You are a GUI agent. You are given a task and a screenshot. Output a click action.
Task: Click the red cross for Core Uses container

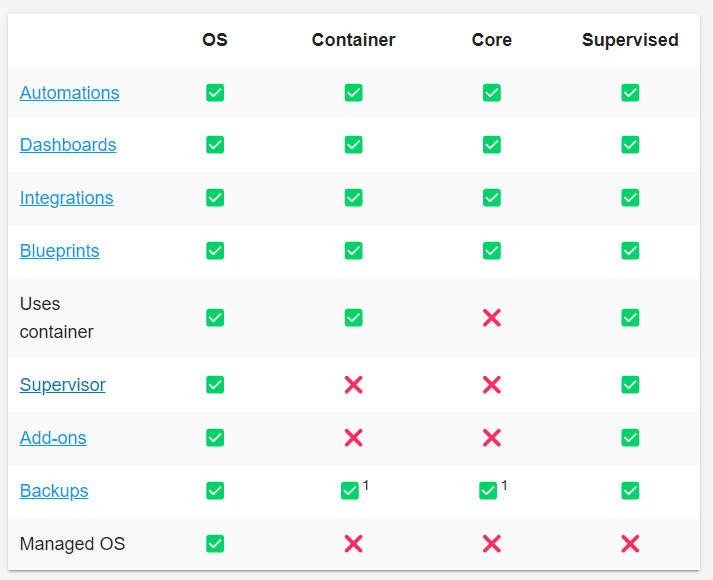[x=492, y=318]
